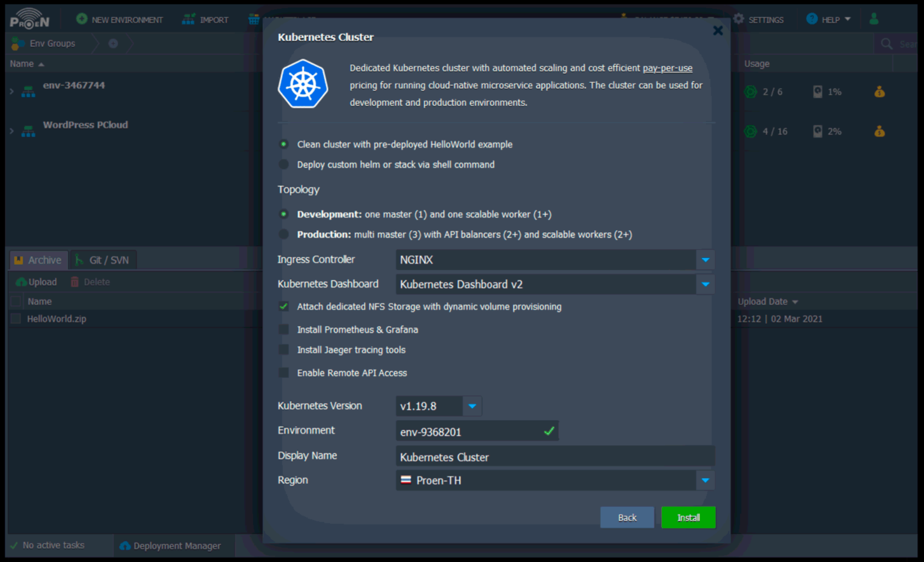Click billing money bag for WordPress PCloud
Screen dimensions: 924x562
click(x=880, y=131)
